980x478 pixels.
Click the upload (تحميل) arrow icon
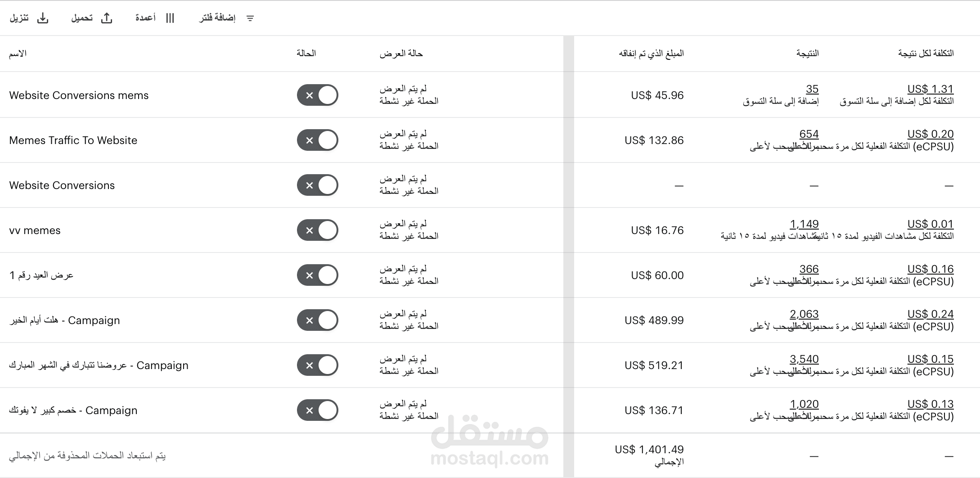[x=107, y=18]
